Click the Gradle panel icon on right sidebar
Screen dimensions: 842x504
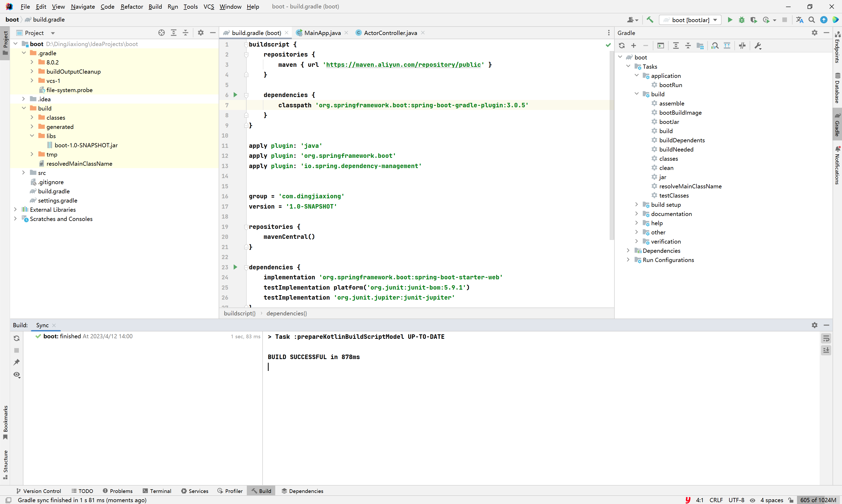(x=836, y=123)
